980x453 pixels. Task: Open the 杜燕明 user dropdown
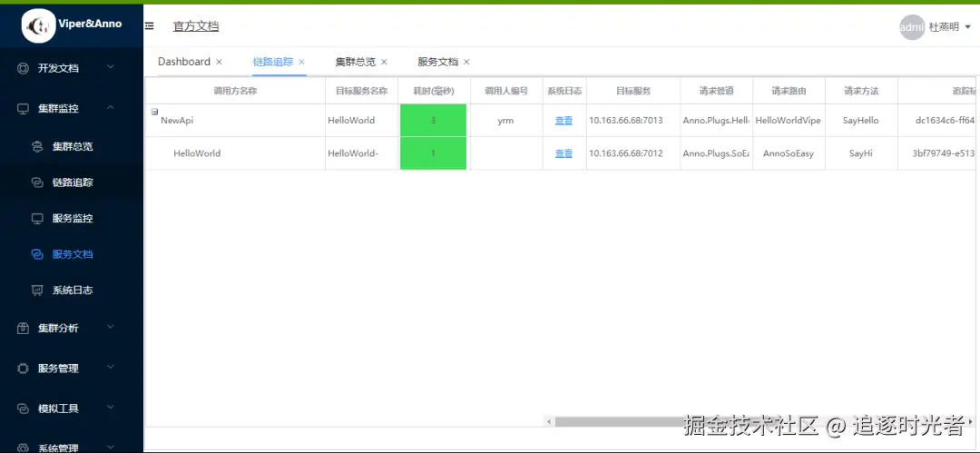tap(949, 27)
